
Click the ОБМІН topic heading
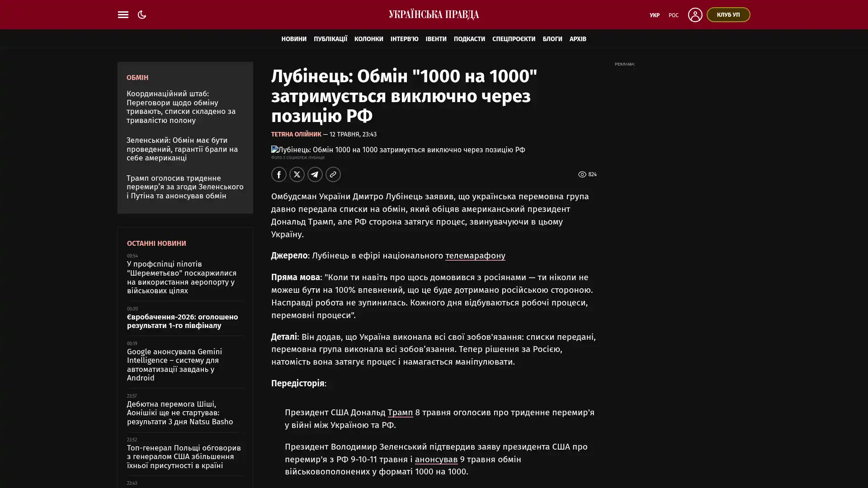137,78
